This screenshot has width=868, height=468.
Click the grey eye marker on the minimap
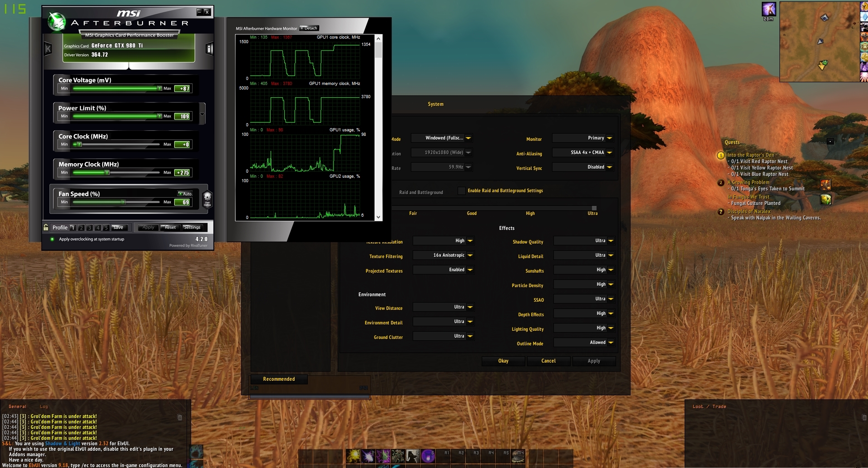pos(825,18)
